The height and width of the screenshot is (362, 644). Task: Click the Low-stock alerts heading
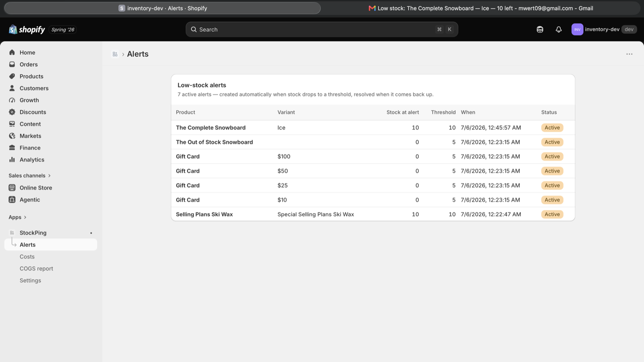point(202,85)
